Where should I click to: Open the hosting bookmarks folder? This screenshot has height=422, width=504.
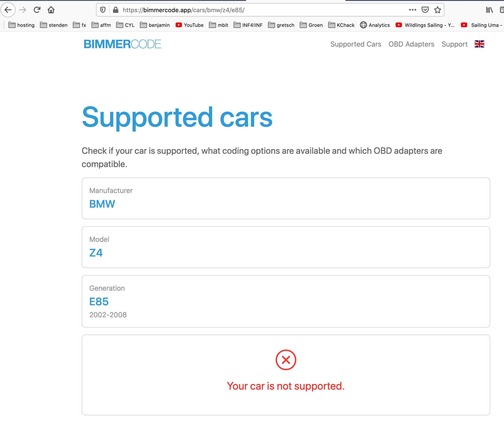click(21, 25)
